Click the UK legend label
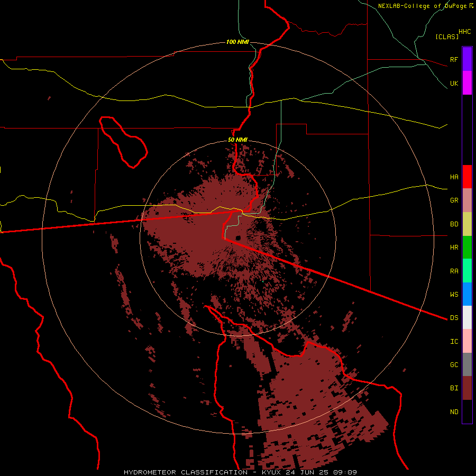476x476 pixels. pyautogui.click(x=454, y=84)
